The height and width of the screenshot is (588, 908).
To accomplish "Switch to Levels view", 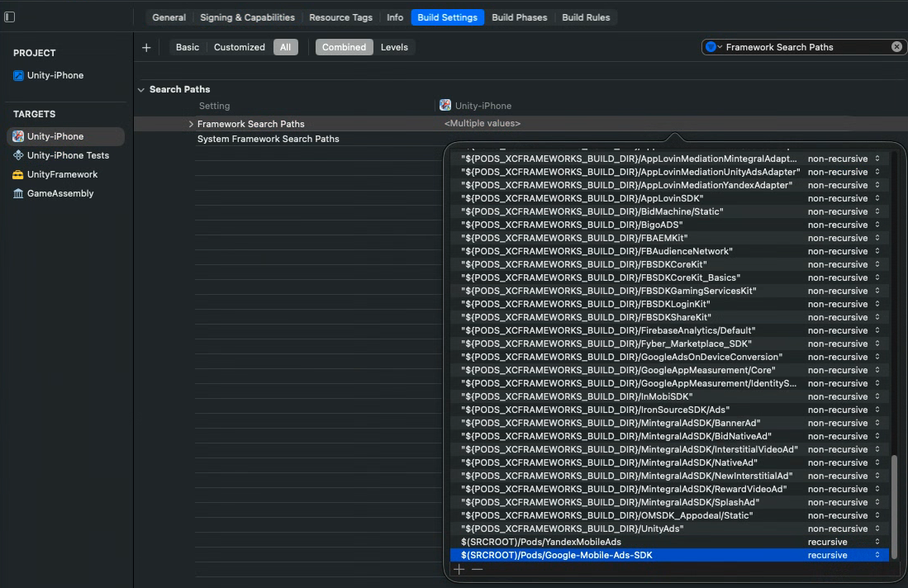I will coord(394,47).
